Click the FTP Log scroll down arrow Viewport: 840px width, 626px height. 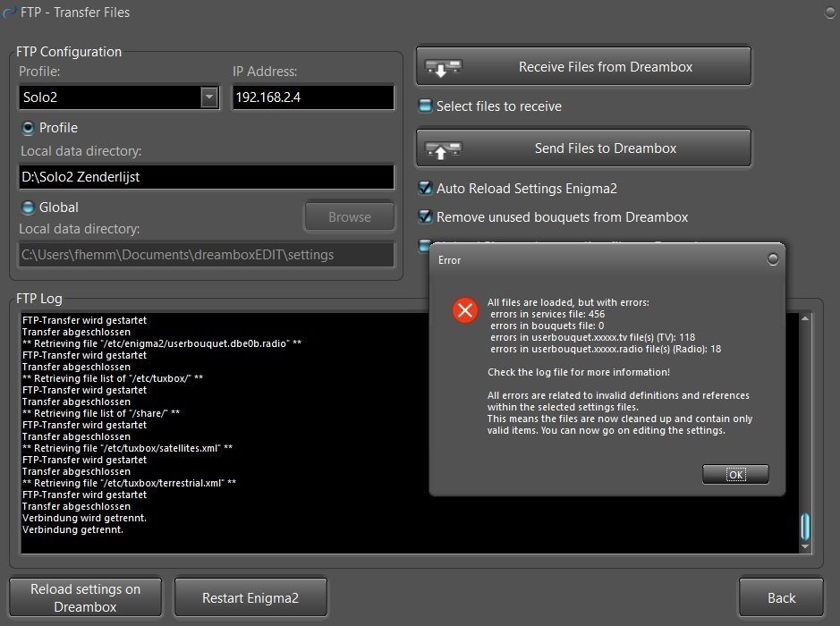coord(804,546)
